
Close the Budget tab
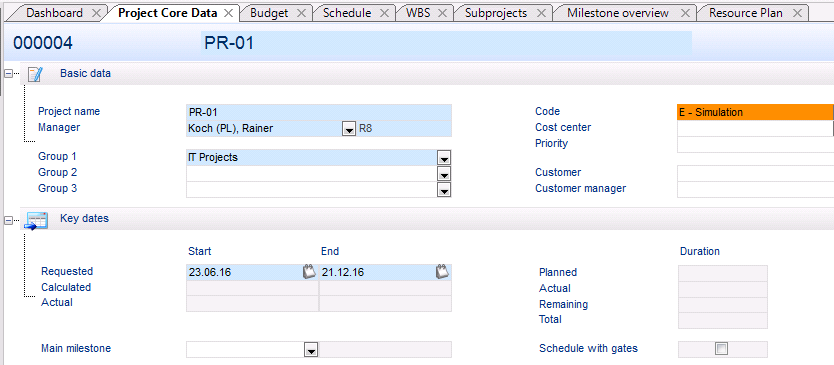point(301,13)
